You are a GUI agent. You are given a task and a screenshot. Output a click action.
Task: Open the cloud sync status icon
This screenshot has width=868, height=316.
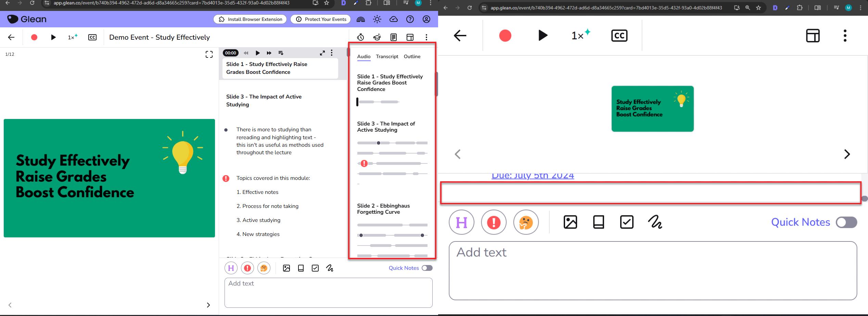[x=394, y=19]
